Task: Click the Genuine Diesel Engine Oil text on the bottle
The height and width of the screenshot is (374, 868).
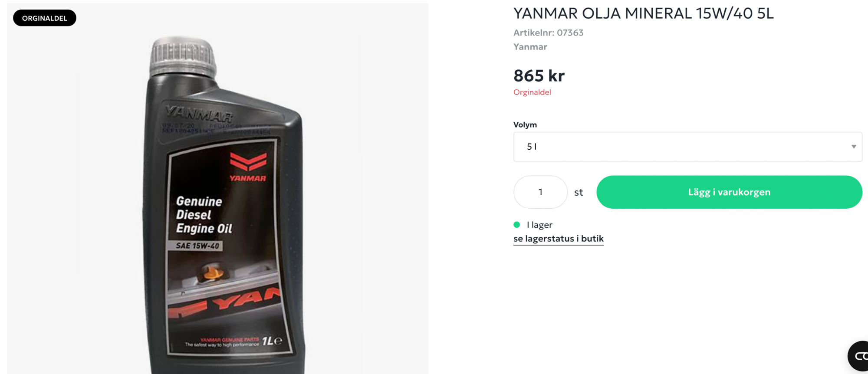Action: (204, 215)
